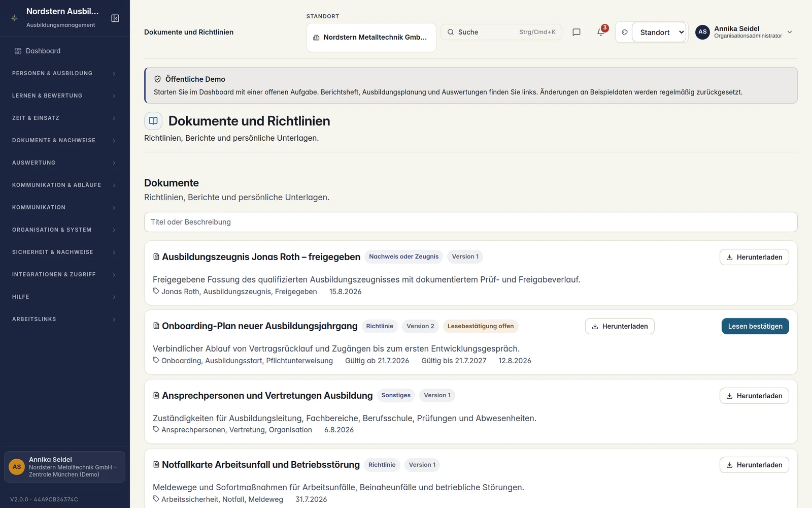Click document icon of Ansprechpersonen entry
The height and width of the screenshot is (508, 812).
(156, 395)
